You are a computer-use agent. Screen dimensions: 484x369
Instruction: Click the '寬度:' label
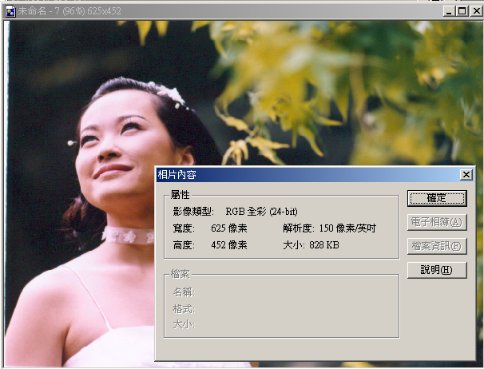point(183,228)
